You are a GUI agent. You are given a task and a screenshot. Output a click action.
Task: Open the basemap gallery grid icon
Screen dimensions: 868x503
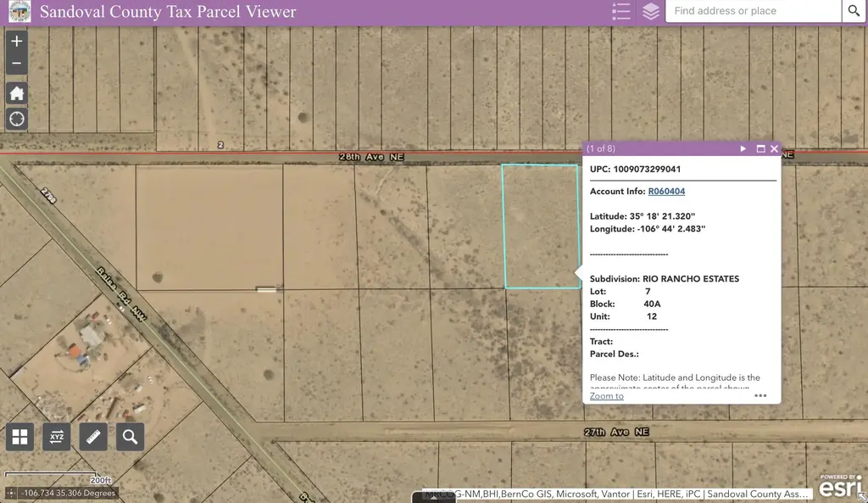click(x=20, y=437)
